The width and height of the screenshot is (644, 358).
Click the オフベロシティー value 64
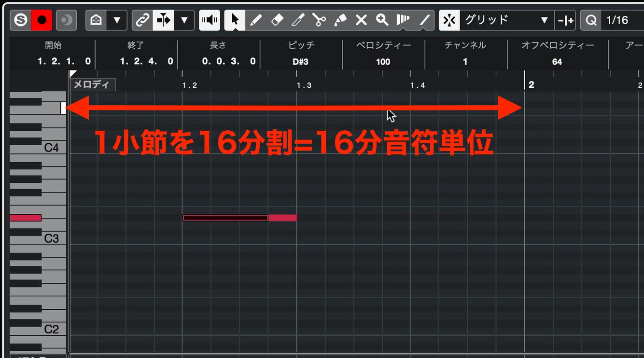click(x=557, y=62)
